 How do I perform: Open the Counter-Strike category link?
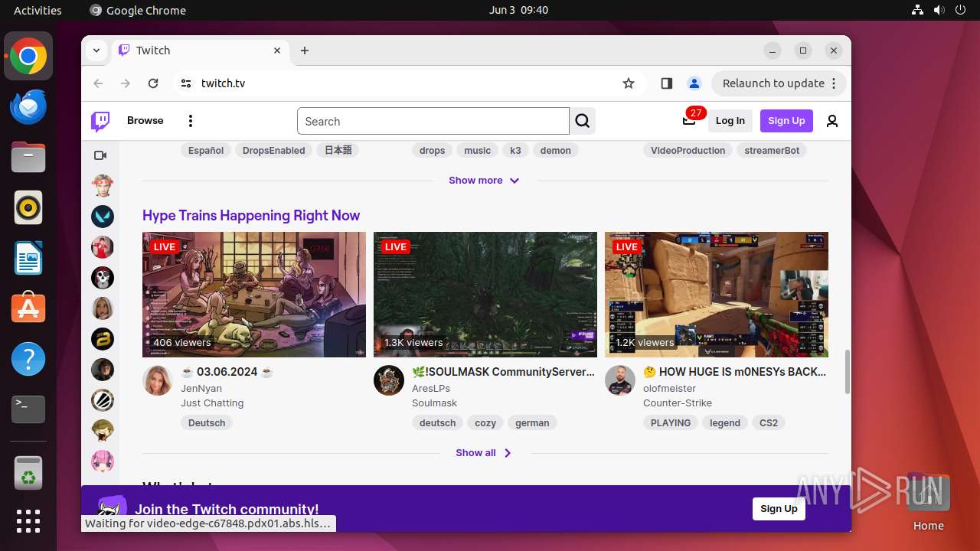(x=678, y=403)
